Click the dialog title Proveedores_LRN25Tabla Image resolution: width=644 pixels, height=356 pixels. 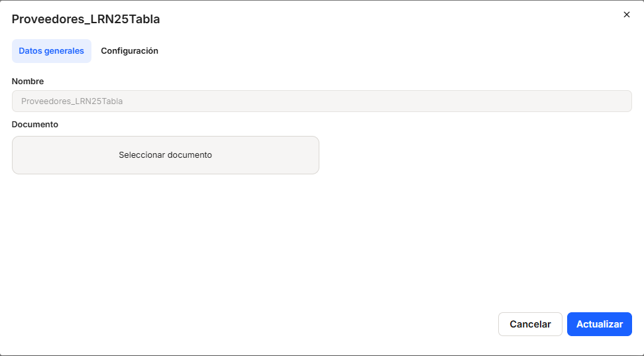[86, 19]
